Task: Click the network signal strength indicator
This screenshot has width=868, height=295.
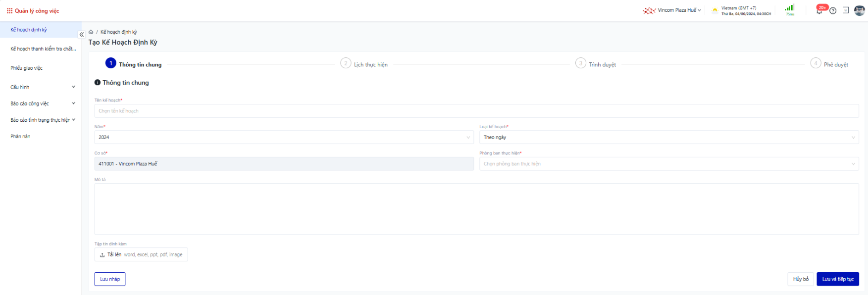Action: pos(789,8)
